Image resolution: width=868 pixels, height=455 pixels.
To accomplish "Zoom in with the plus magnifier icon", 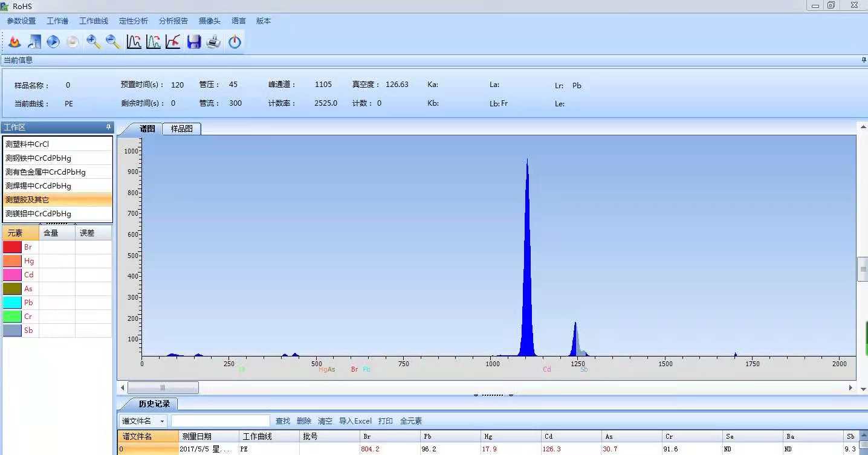I will coord(93,42).
